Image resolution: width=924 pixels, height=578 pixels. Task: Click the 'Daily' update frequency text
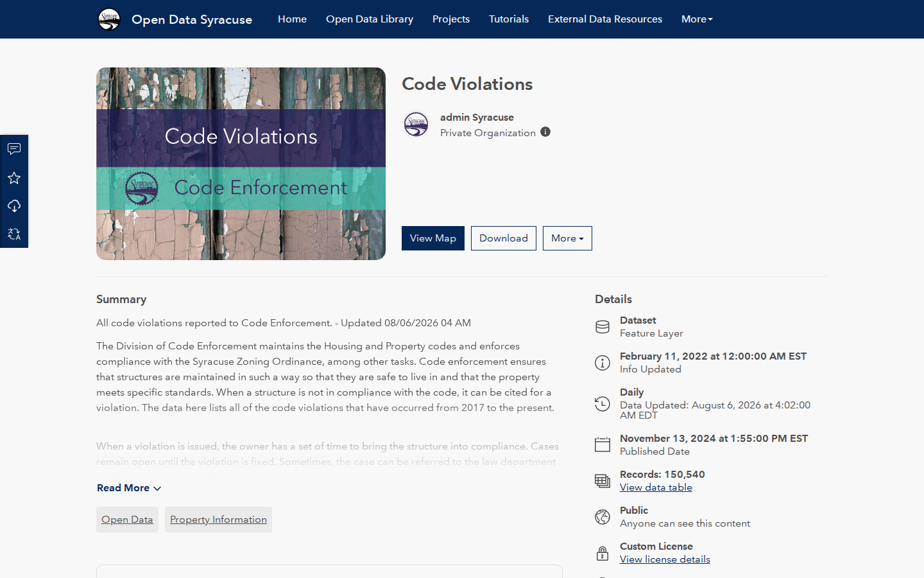(631, 392)
